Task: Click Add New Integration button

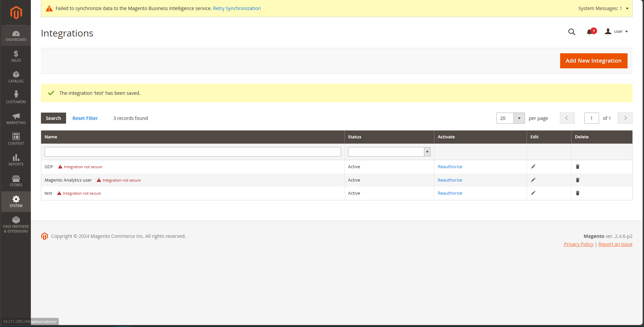Action: (594, 61)
